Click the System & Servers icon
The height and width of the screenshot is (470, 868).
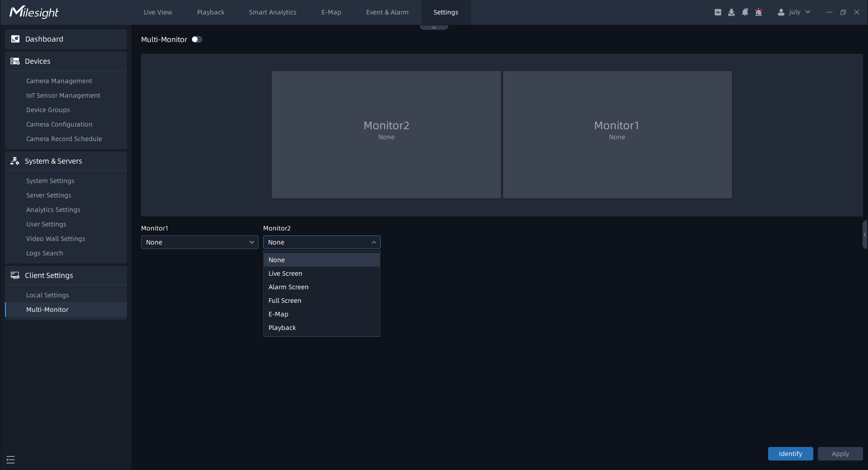[x=14, y=161]
